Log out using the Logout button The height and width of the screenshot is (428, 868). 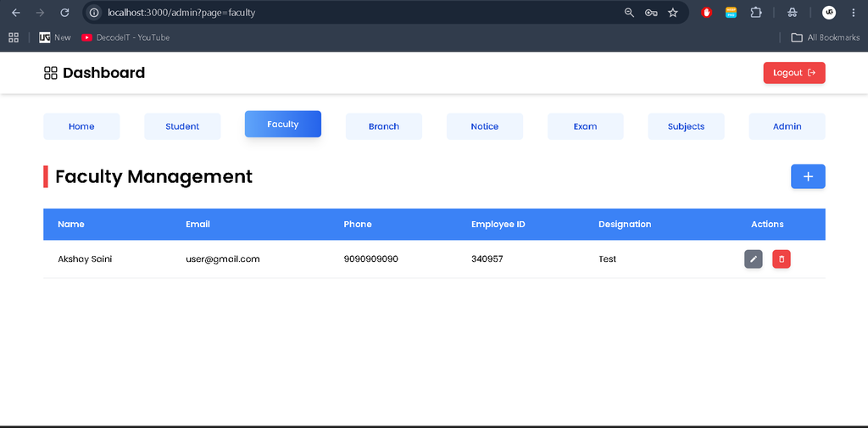(x=793, y=73)
